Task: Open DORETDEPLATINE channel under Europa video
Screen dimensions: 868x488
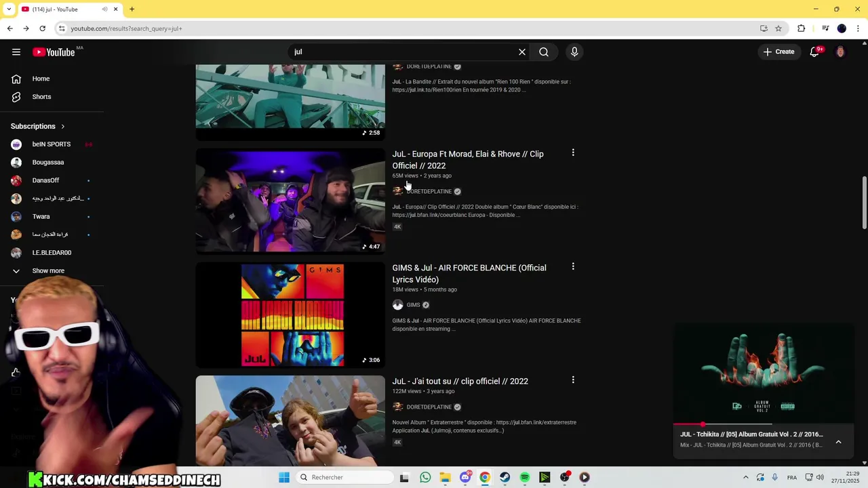Action: (x=429, y=192)
